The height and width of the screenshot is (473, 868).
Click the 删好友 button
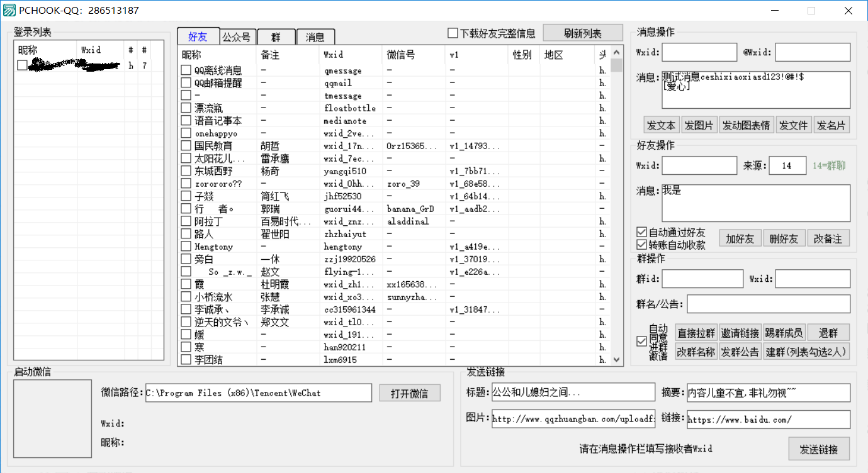pyautogui.click(x=784, y=238)
